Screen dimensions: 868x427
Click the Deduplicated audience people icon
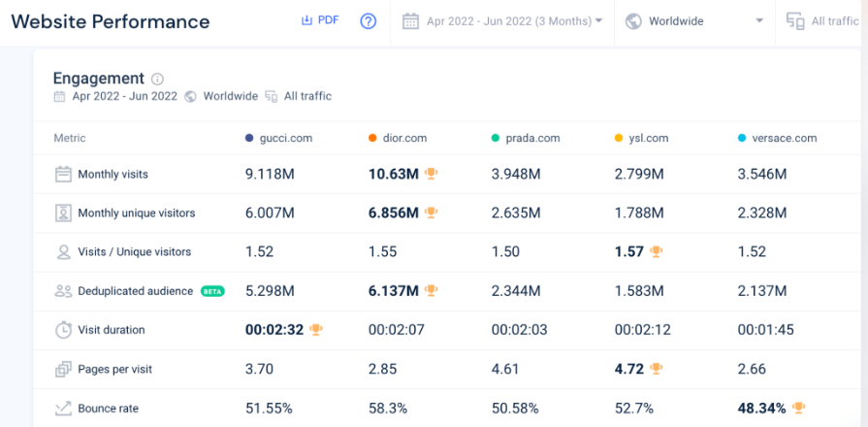point(64,291)
